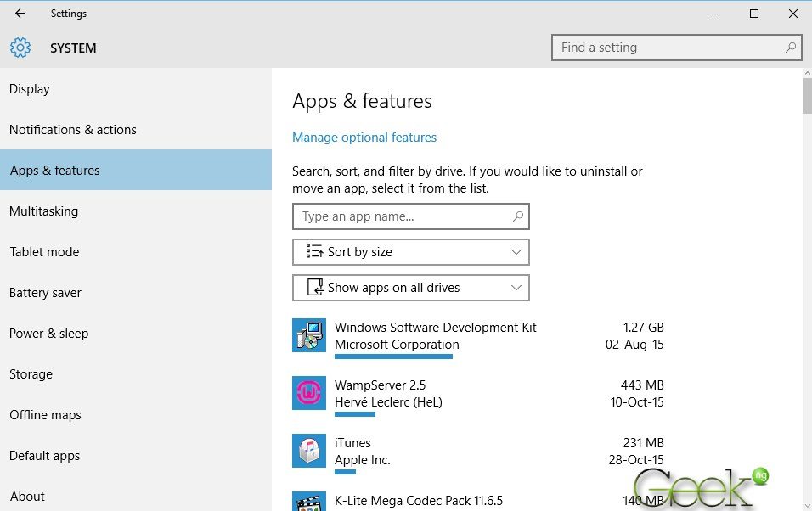Image resolution: width=812 pixels, height=511 pixels.
Task: Open Power & sleep settings
Action: (136, 333)
